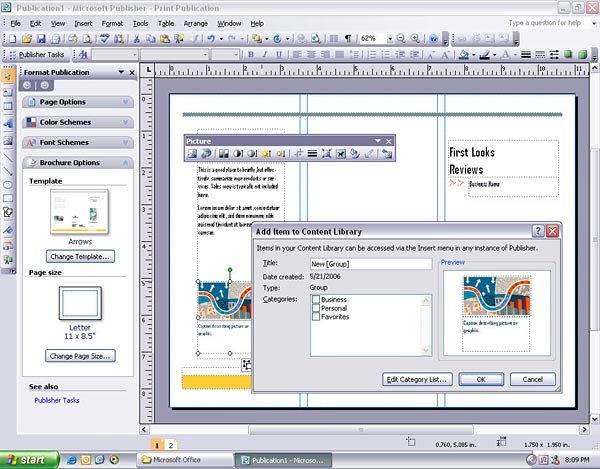Select the Arrow line tool

8,171
